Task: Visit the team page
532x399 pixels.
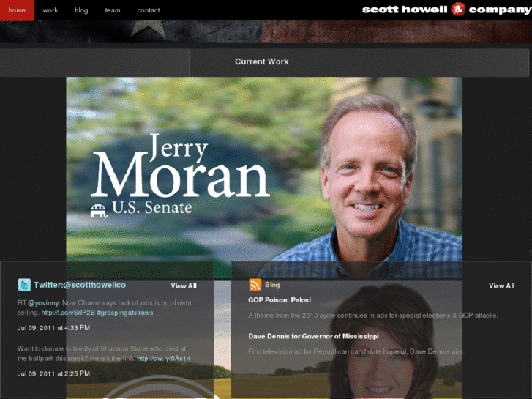Action: click(113, 10)
